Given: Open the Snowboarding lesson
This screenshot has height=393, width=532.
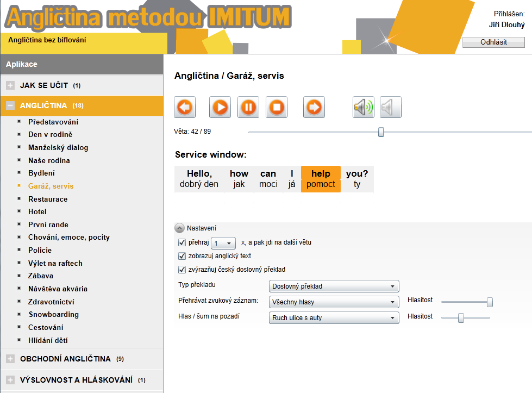Looking at the screenshot, I should click(54, 315).
